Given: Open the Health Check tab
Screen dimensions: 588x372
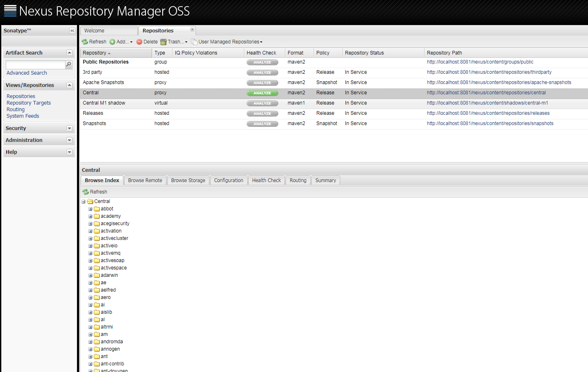Looking at the screenshot, I should coord(266,180).
